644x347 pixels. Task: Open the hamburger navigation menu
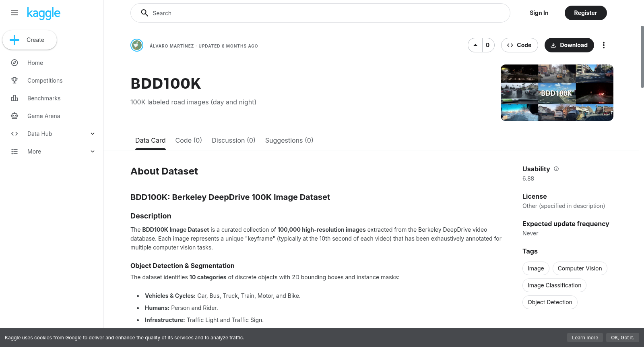point(14,13)
